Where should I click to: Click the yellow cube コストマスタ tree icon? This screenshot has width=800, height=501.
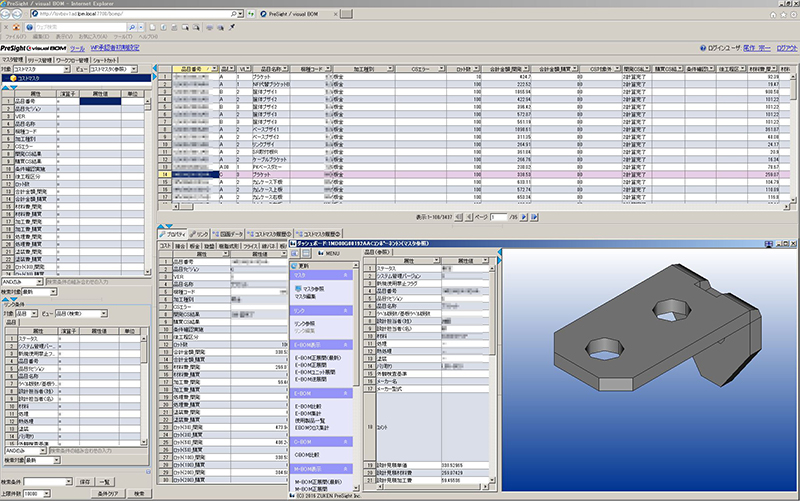pos(13,78)
